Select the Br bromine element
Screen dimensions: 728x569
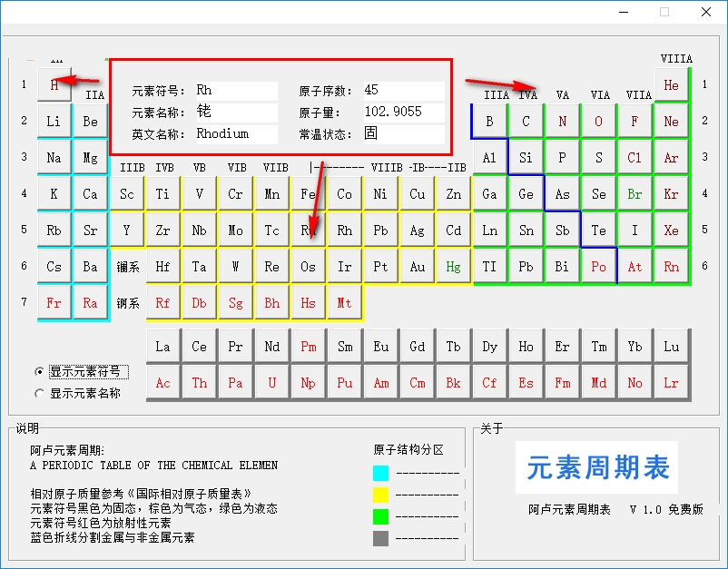635,194
